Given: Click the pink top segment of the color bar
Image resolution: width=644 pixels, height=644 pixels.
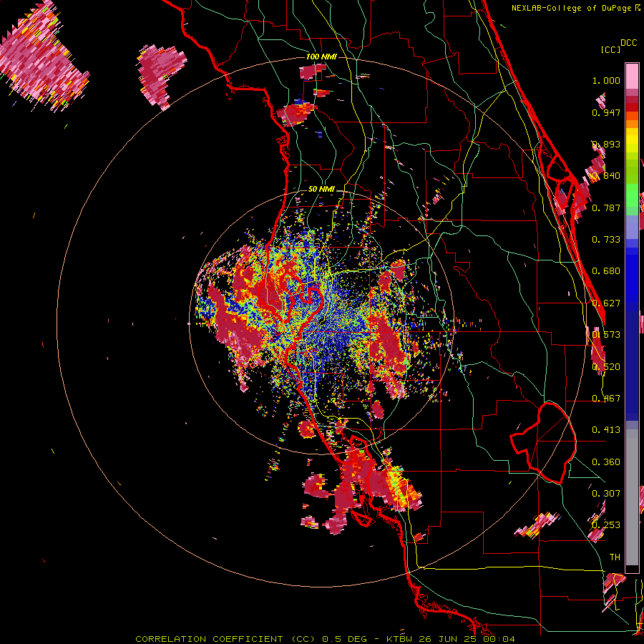Looking at the screenshot, I should [x=632, y=77].
